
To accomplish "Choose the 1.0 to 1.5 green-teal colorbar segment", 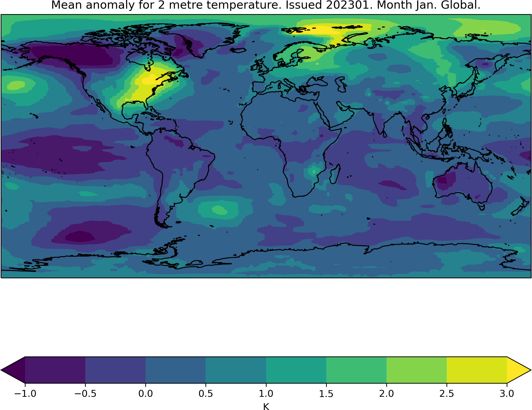I will tap(296, 370).
